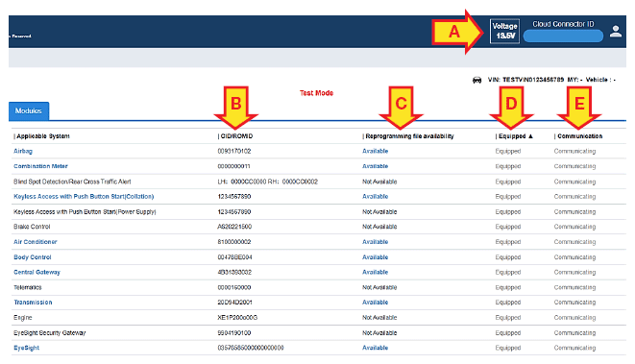Click the Communication column header
The width and height of the screenshot is (635, 364).
(579, 136)
